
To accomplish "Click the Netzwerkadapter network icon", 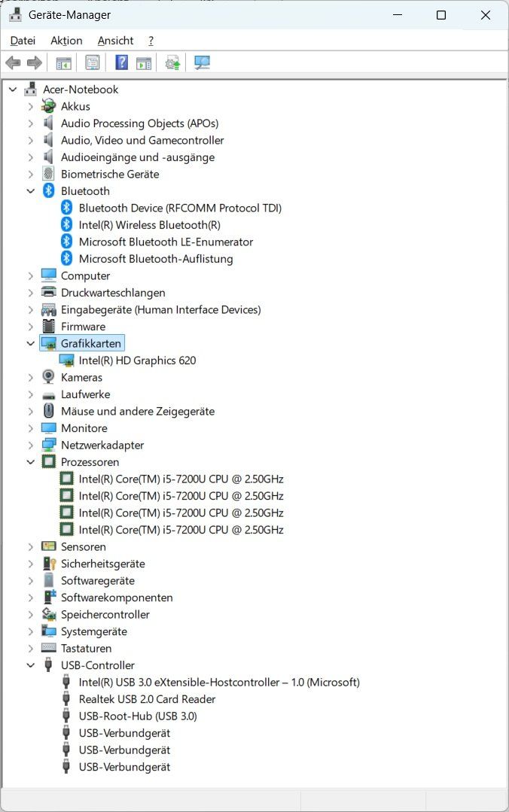I will coord(49,445).
